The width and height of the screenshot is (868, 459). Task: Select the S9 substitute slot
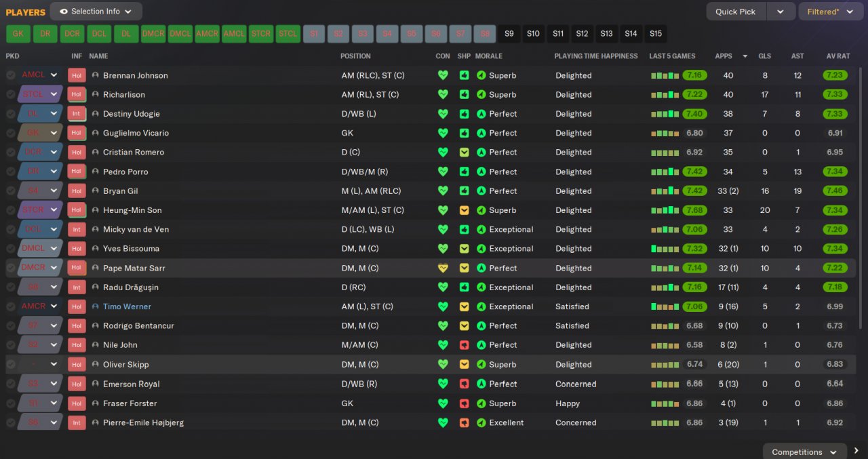509,34
